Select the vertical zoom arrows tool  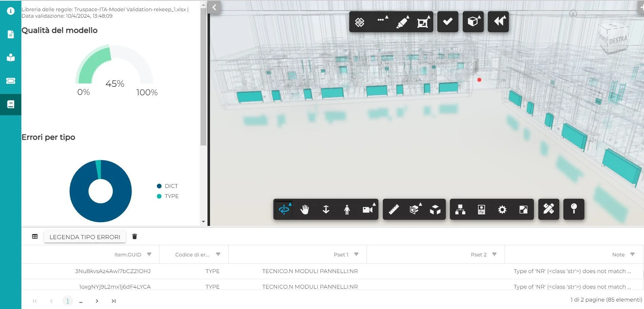click(x=326, y=209)
